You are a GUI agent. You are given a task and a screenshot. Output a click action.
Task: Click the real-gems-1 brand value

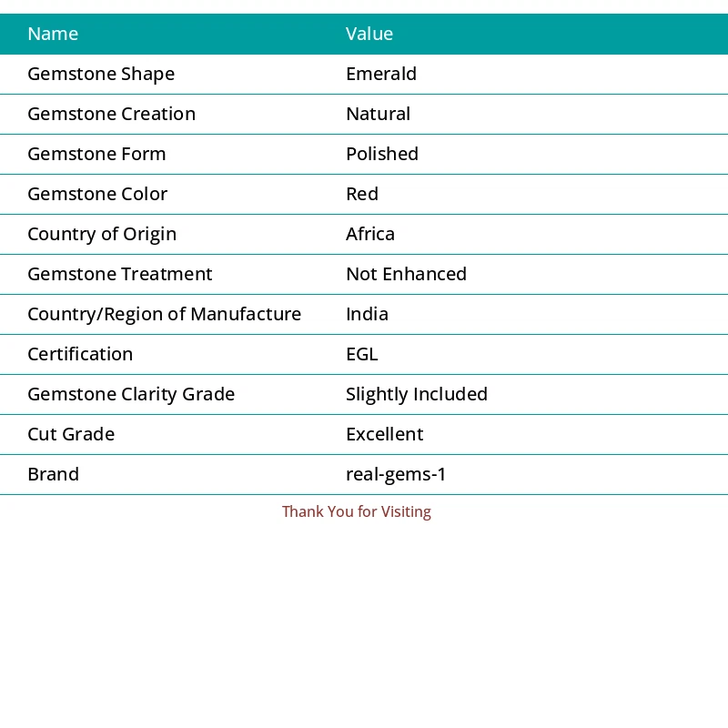click(396, 474)
